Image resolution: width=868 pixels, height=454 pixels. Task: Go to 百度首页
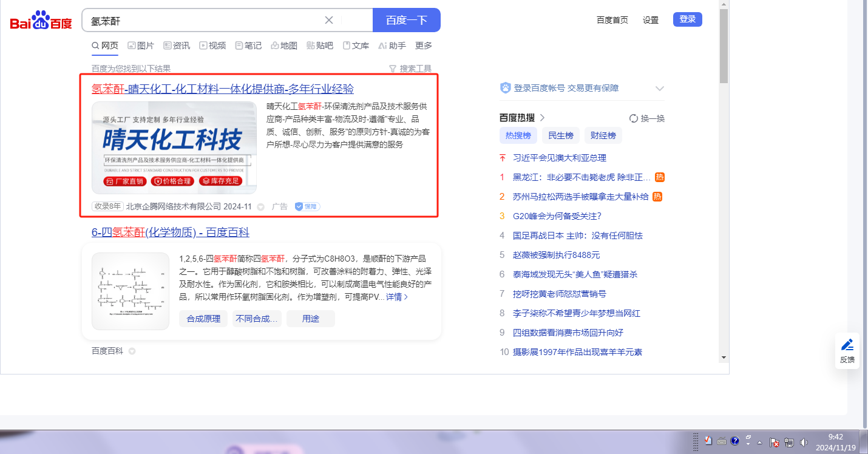(x=612, y=20)
